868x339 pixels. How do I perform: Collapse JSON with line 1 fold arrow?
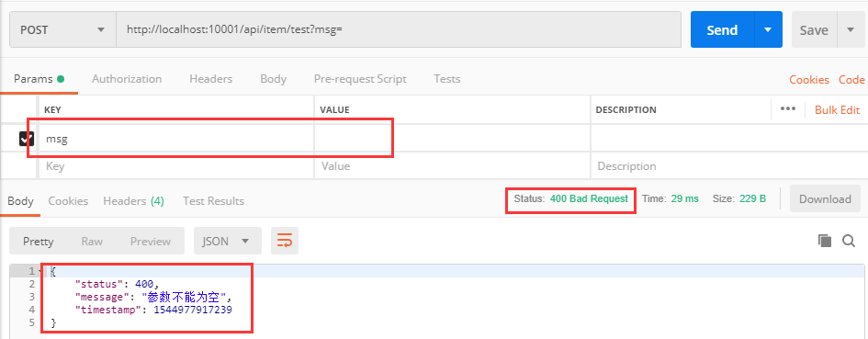click(x=39, y=271)
